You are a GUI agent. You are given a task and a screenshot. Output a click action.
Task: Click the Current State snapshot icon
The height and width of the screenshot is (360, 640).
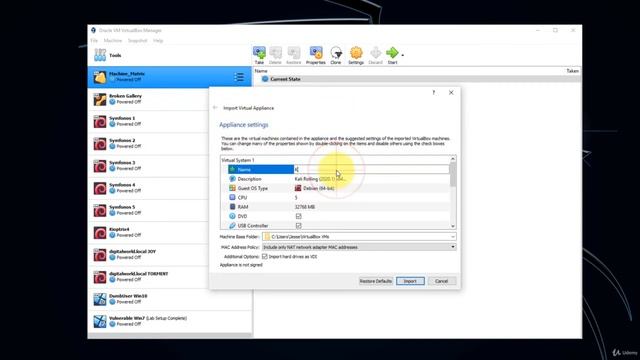pyautogui.click(x=265, y=79)
